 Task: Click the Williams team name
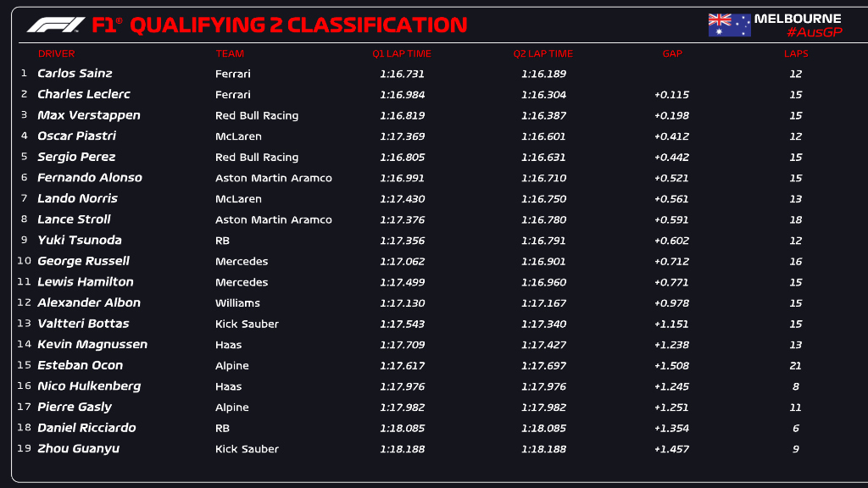(x=237, y=303)
